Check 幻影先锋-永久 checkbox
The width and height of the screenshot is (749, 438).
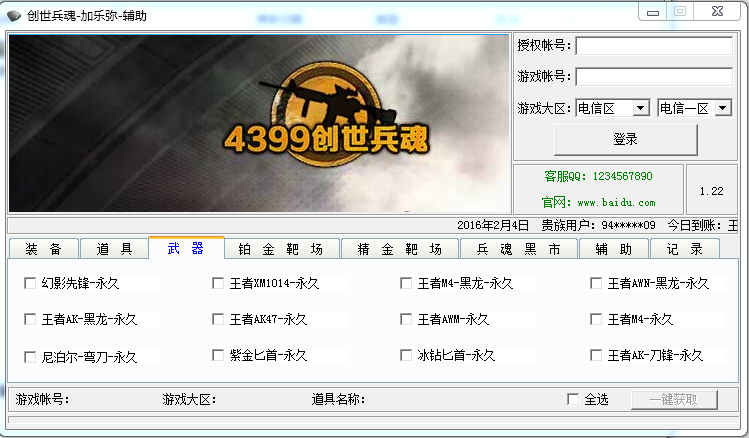pos(30,283)
